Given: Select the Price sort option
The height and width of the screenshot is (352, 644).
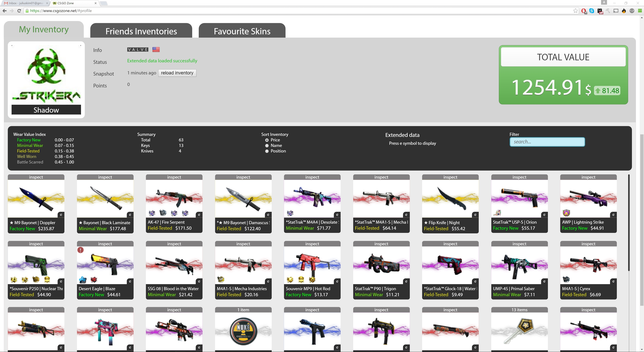Looking at the screenshot, I should (267, 140).
